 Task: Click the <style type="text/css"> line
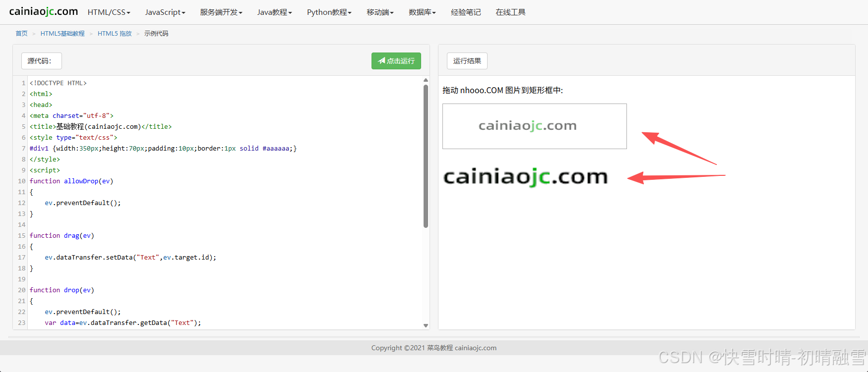coord(73,138)
